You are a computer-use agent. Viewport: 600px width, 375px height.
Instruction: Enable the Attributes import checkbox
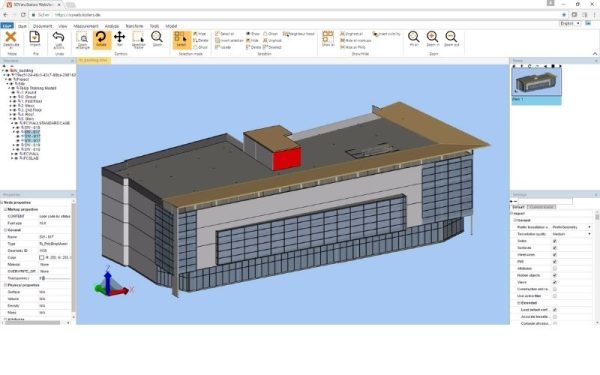(x=555, y=269)
